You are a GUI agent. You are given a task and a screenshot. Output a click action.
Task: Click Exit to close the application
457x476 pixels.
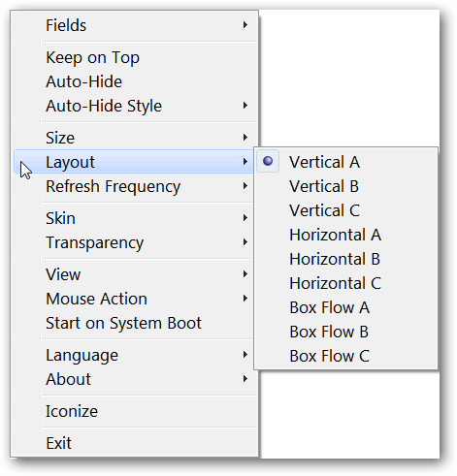click(x=134, y=443)
